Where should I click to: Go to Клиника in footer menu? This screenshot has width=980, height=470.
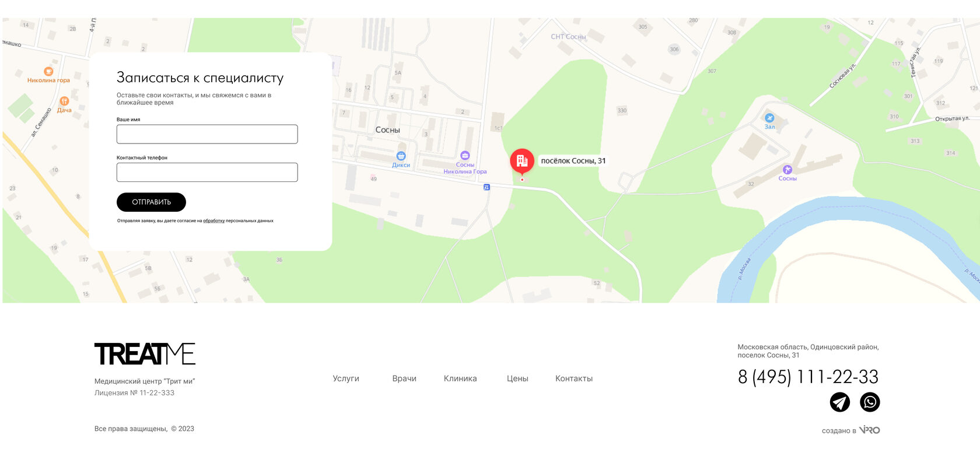[460, 378]
